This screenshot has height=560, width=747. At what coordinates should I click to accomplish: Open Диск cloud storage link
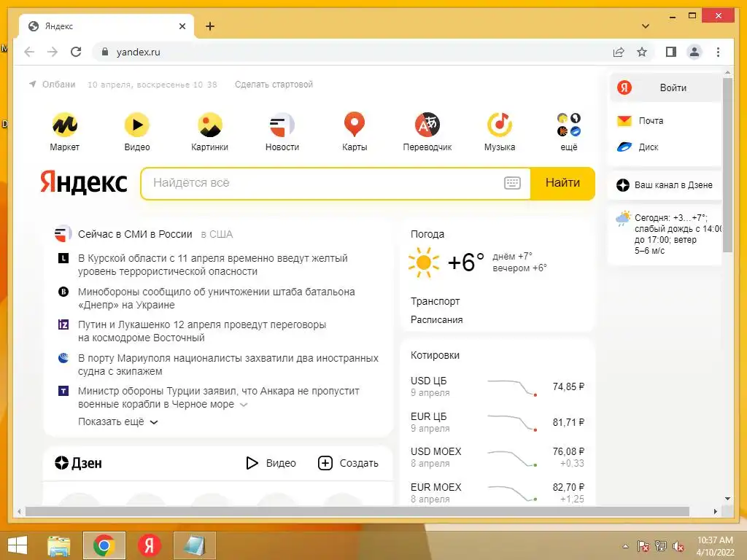click(x=638, y=147)
